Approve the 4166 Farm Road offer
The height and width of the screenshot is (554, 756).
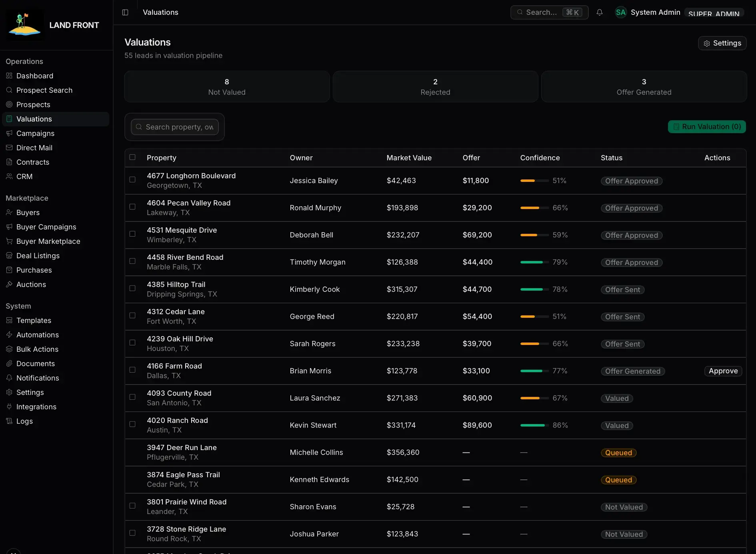pos(723,371)
